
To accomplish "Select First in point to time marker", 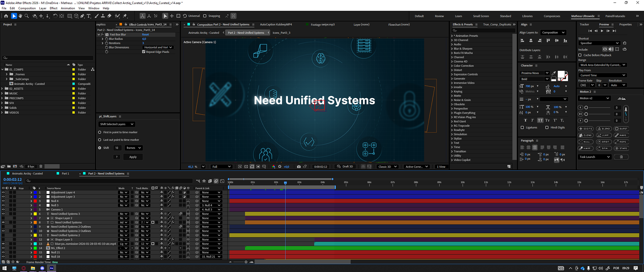I will pyautogui.click(x=100, y=132).
